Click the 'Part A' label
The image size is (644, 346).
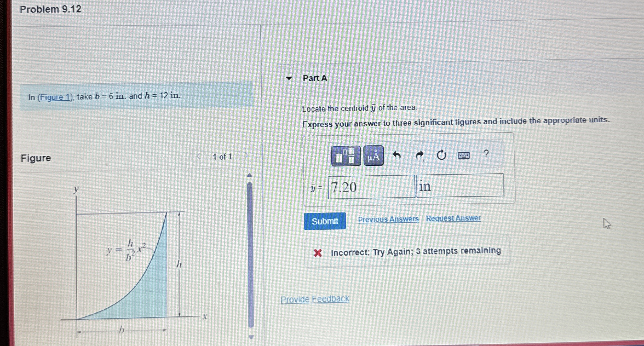coord(315,78)
